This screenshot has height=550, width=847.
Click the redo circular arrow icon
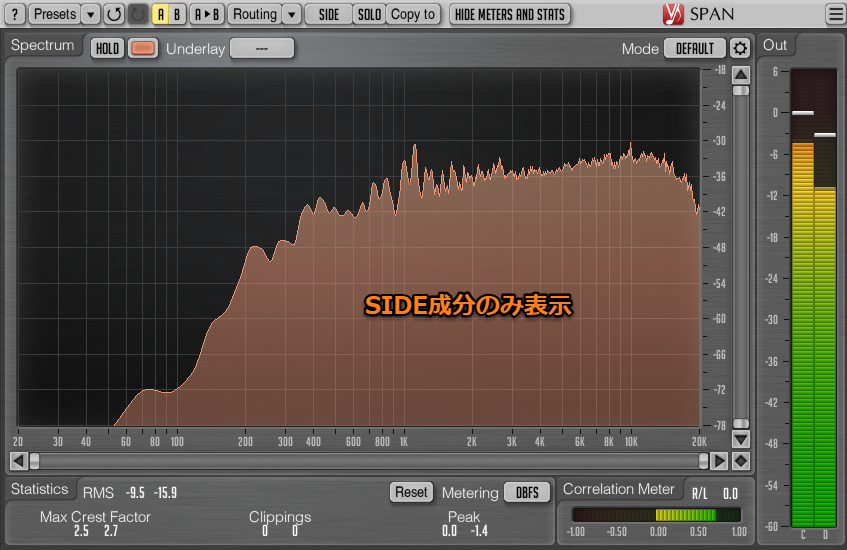coord(138,14)
